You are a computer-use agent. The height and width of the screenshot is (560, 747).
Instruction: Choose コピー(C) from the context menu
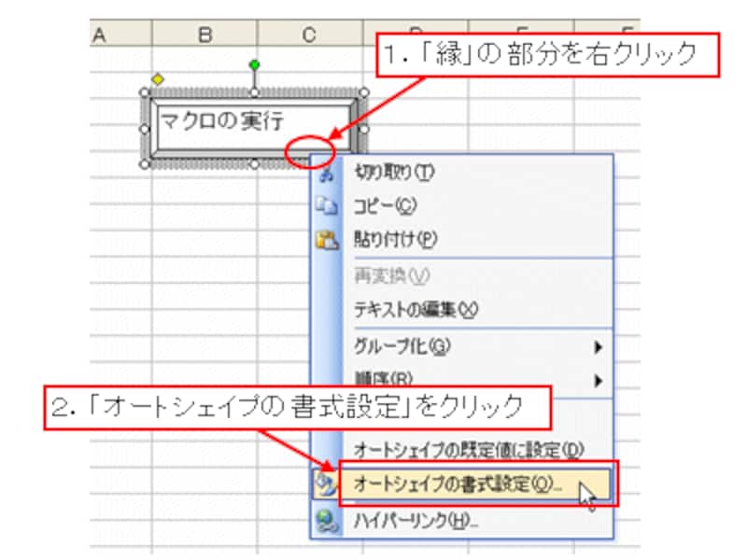pos(461,205)
